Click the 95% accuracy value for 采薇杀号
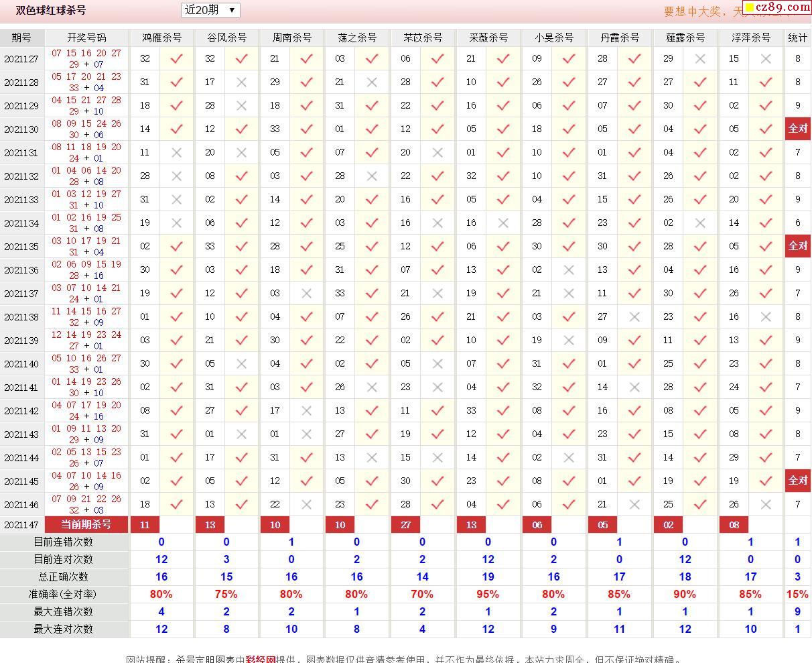Image resolution: width=812 pixels, height=663 pixels. pyautogui.click(x=488, y=595)
